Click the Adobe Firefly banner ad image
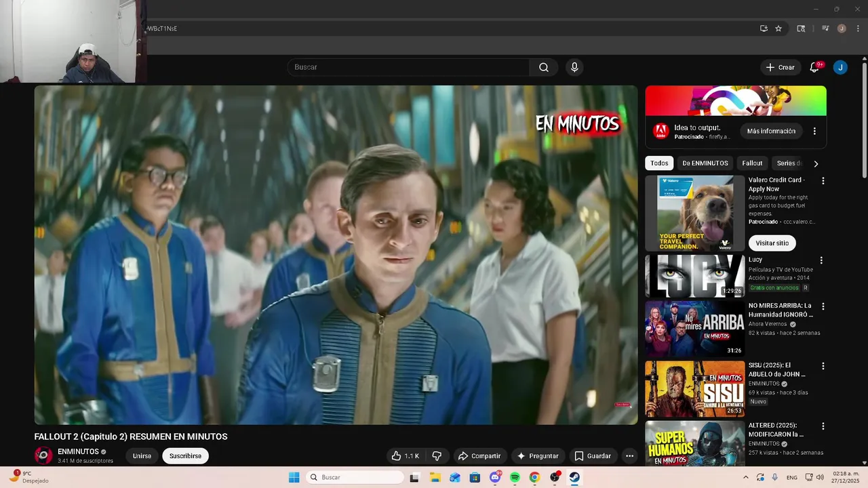Image resolution: width=868 pixels, height=488 pixels. click(736, 101)
